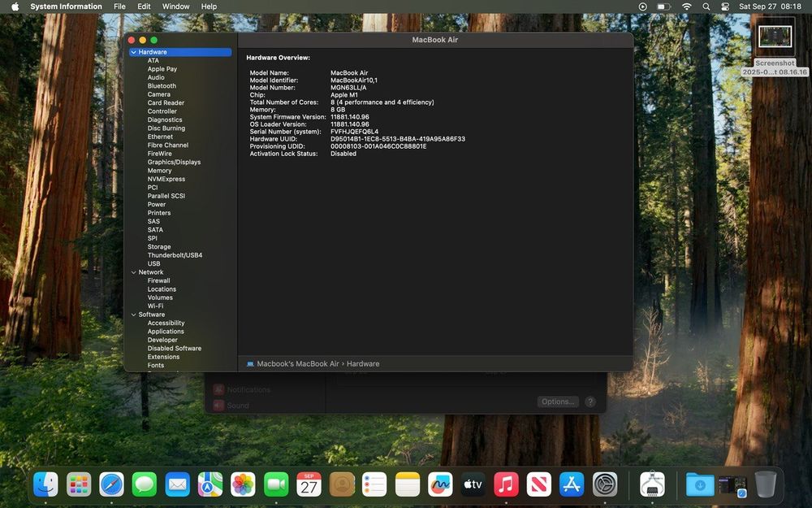Screen dimensions: 812x508
Task: Open the Trash in the Dock
Action: pyautogui.click(x=765, y=484)
